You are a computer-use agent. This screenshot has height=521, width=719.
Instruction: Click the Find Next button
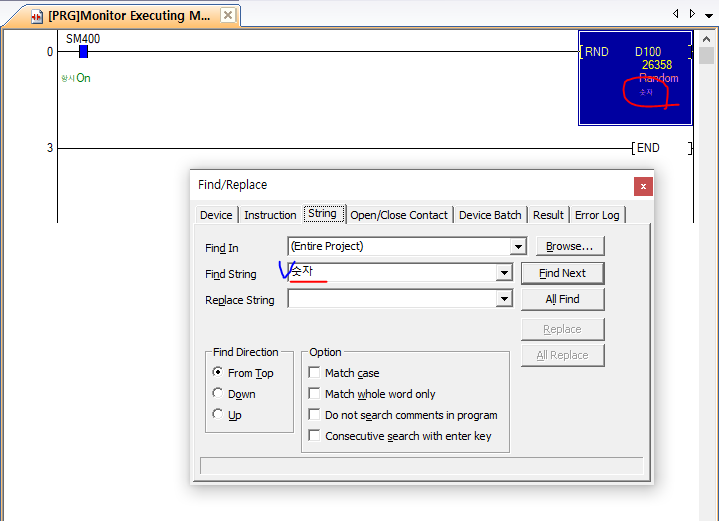click(562, 273)
